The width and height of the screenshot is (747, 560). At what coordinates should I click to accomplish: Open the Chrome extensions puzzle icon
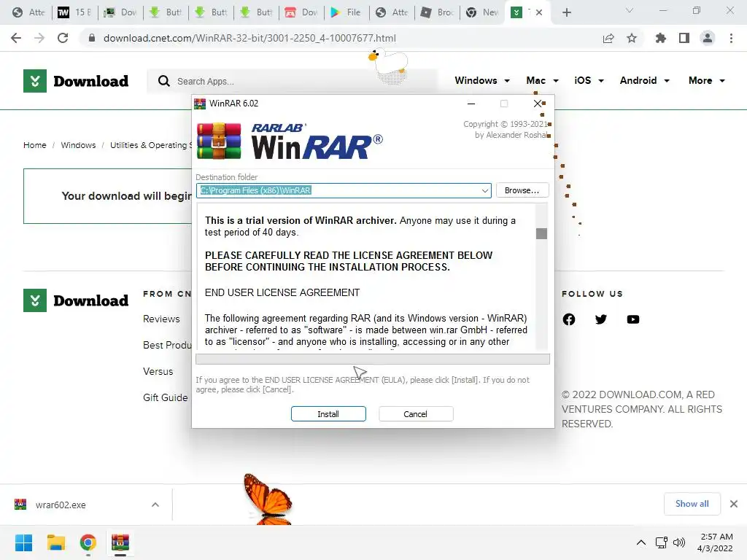[x=660, y=38]
